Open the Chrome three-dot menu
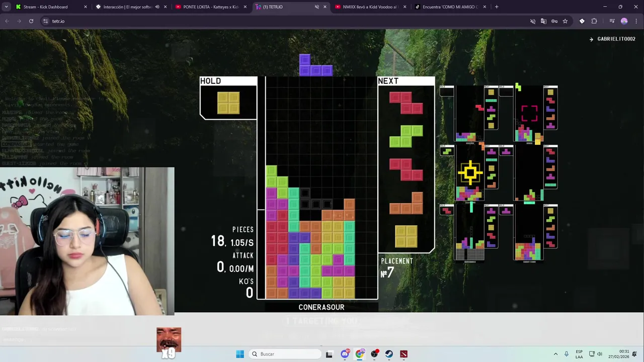644x362 pixels. tap(636, 21)
